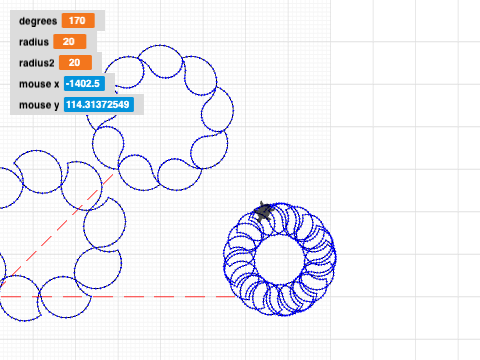
Task: Click the radius2 value 20
Action: (x=75, y=63)
